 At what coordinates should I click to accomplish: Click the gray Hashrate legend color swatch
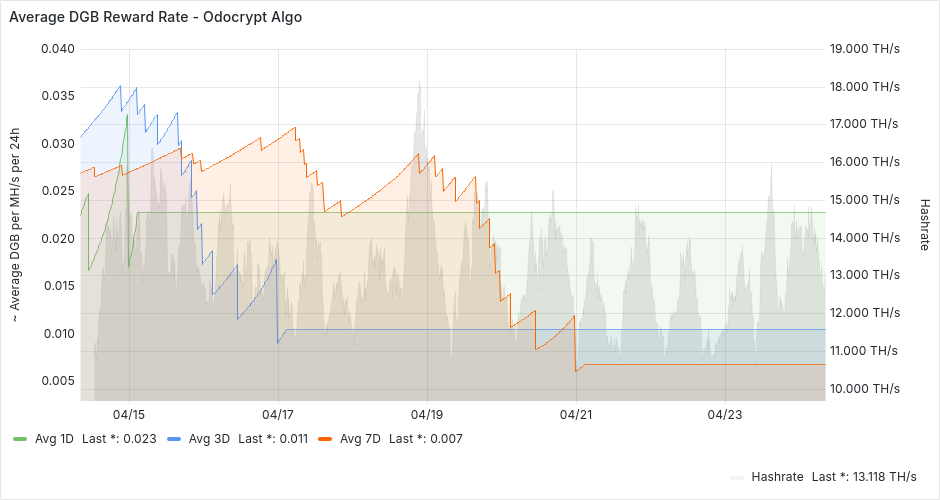[x=738, y=477]
